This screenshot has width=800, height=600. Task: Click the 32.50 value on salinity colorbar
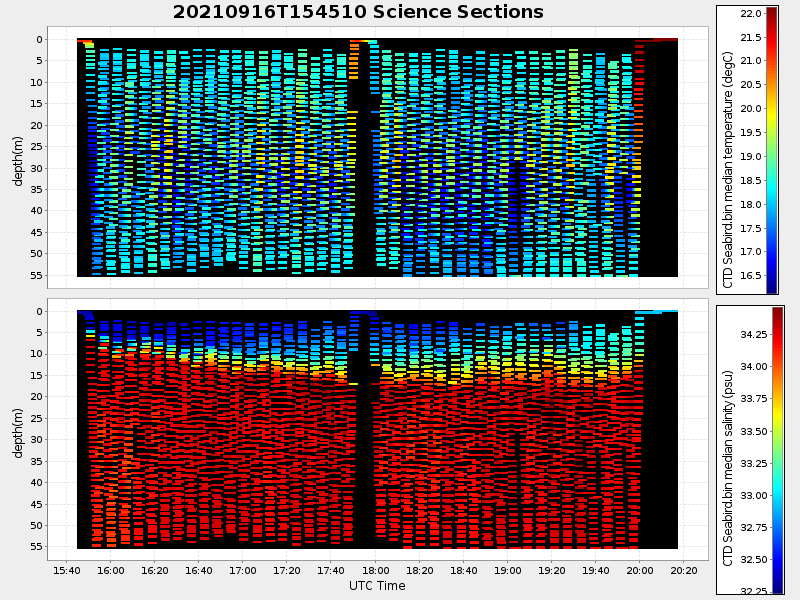tap(754, 560)
